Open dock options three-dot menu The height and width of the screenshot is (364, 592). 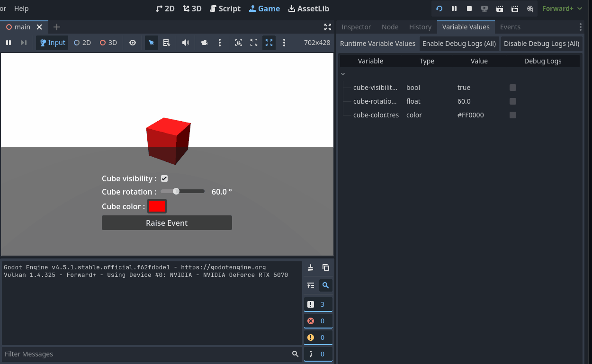point(581,27)
